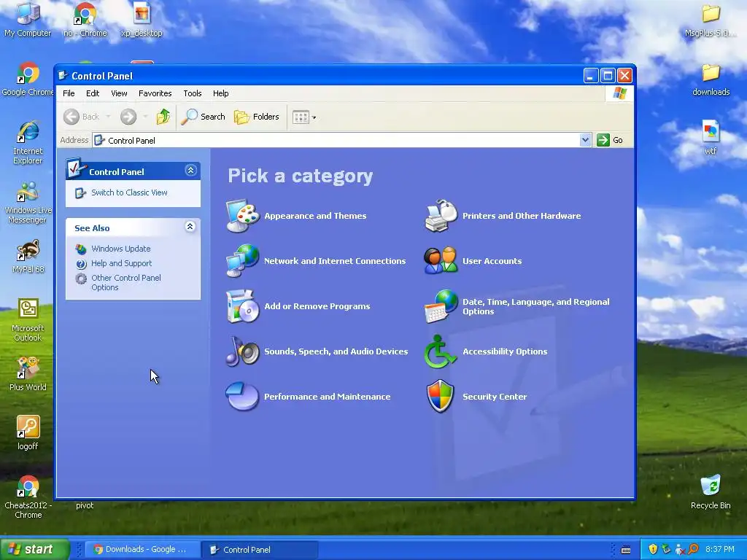Open Appearance and Themes category icon
747x560 pixels.
(242, 216)
